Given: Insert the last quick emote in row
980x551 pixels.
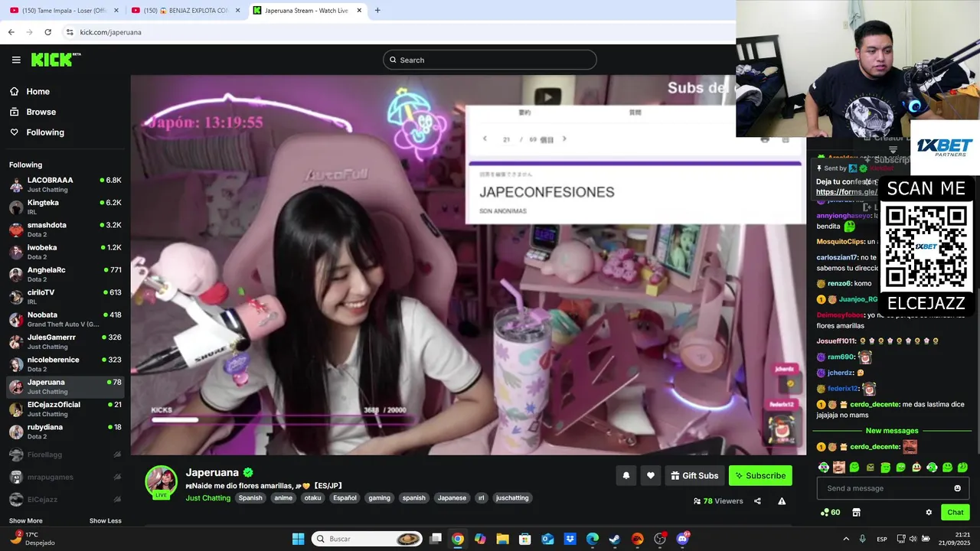Looking at the screenshot, I should coord(962,467).
